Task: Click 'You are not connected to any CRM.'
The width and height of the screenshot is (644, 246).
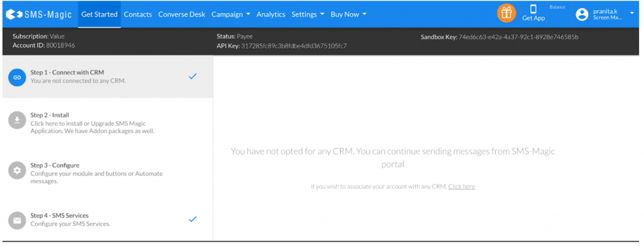Action: [78, 81]
